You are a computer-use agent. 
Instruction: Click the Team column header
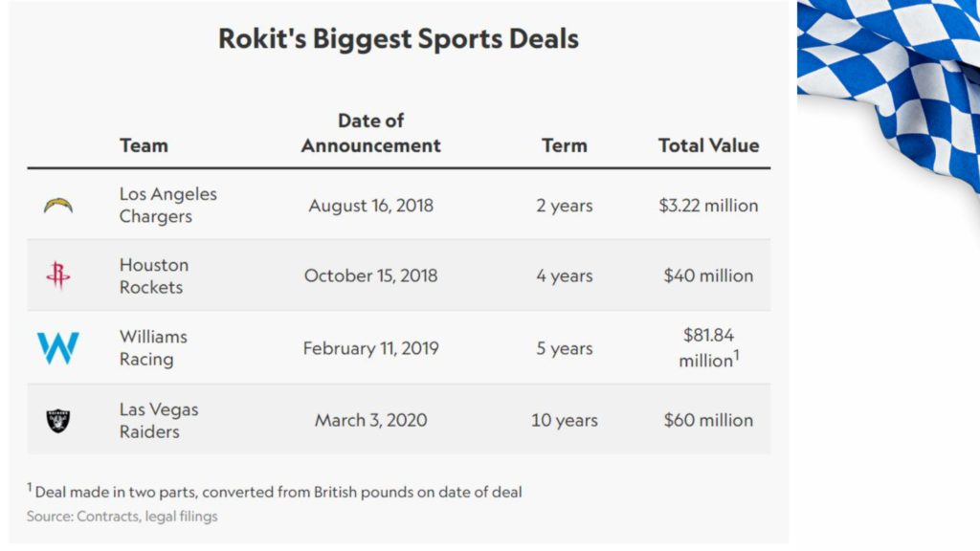point(144,145)
